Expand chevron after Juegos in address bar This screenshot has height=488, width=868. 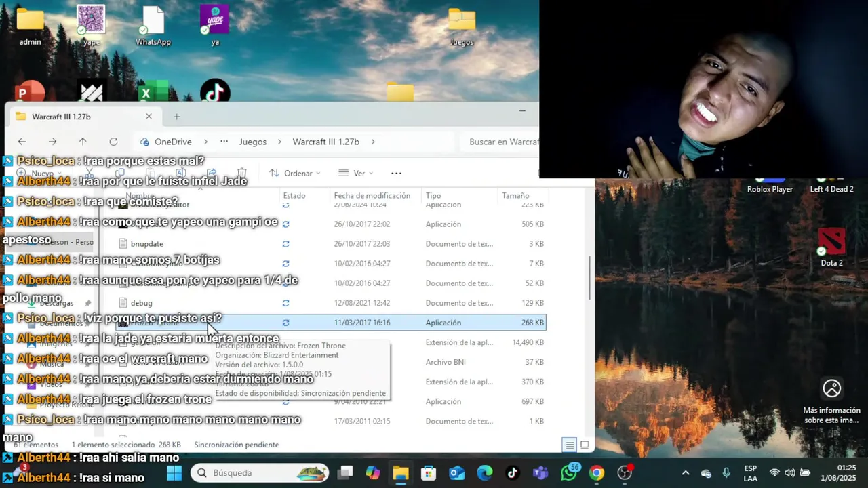[x=279, y=142]
